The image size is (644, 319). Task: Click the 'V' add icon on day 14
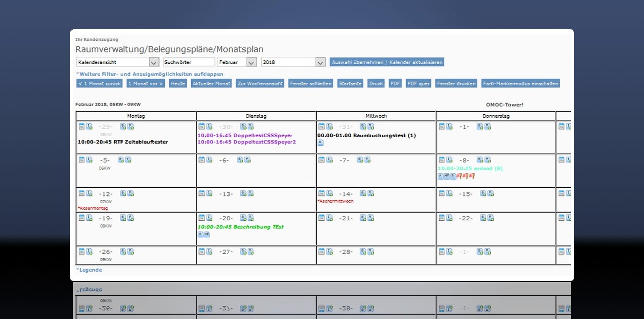point(371,193)
